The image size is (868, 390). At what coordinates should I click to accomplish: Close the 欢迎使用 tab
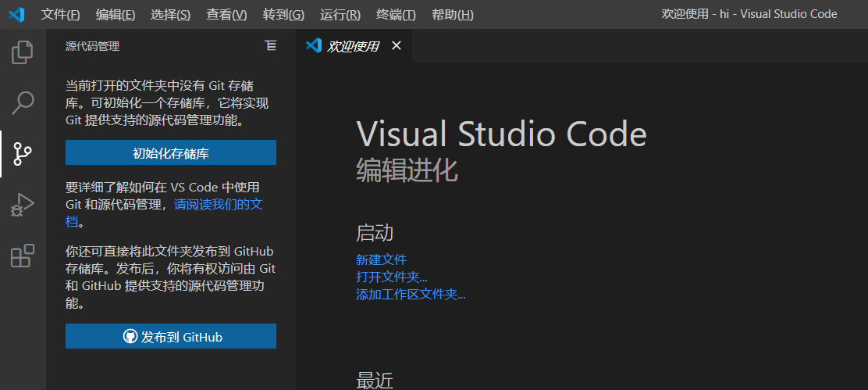tap(397, 46)
